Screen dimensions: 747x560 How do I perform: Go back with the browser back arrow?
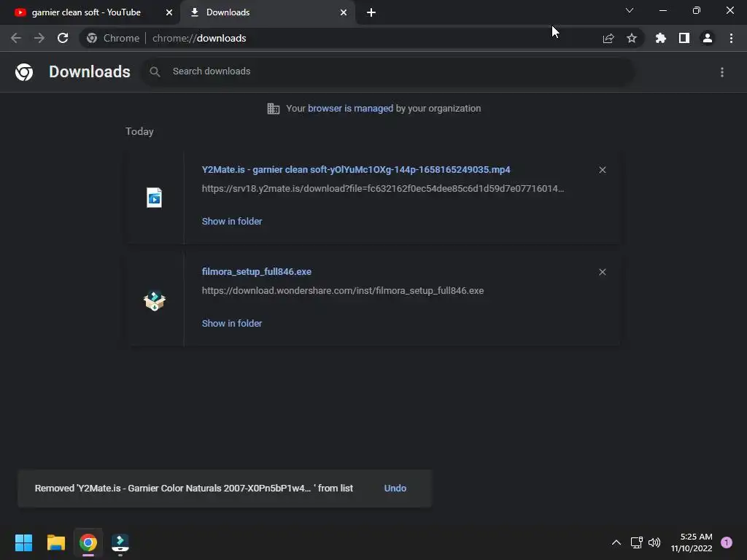pyautogui.click(x=16, y=38)
